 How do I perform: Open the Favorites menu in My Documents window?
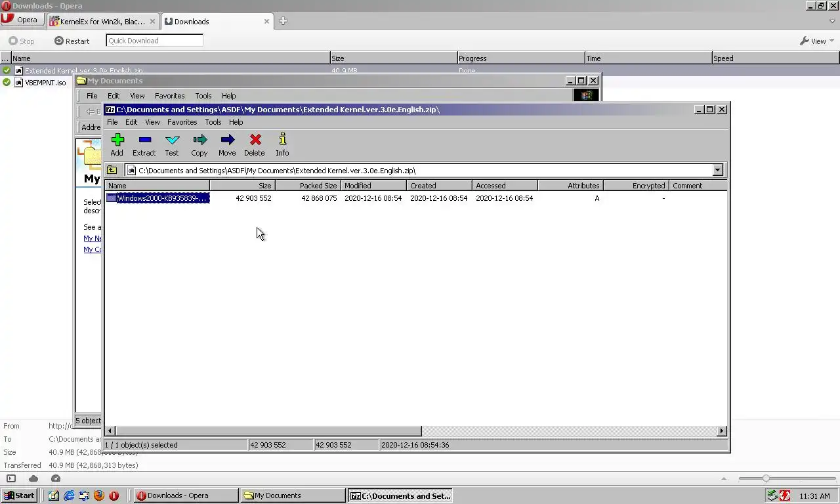pos(169,96)
